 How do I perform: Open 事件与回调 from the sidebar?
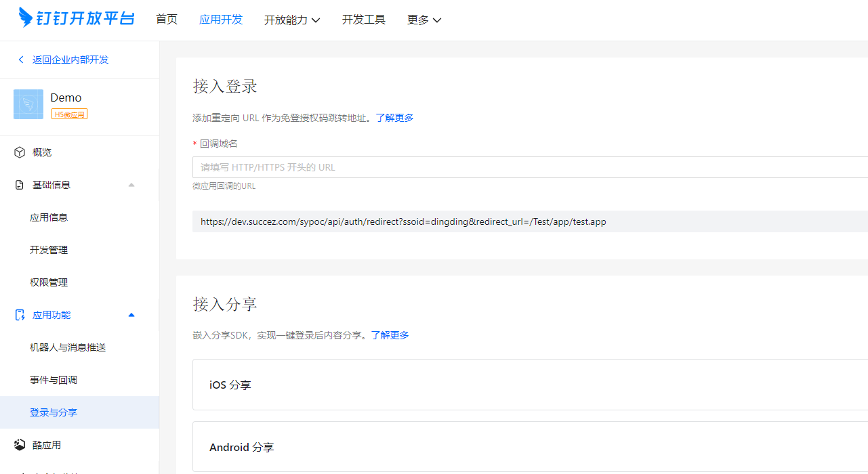point(54,380)
